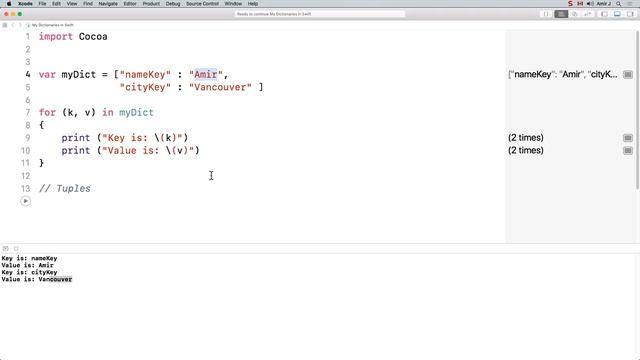
Task: Show quick look result for myDict line
Action: (628, 75)
